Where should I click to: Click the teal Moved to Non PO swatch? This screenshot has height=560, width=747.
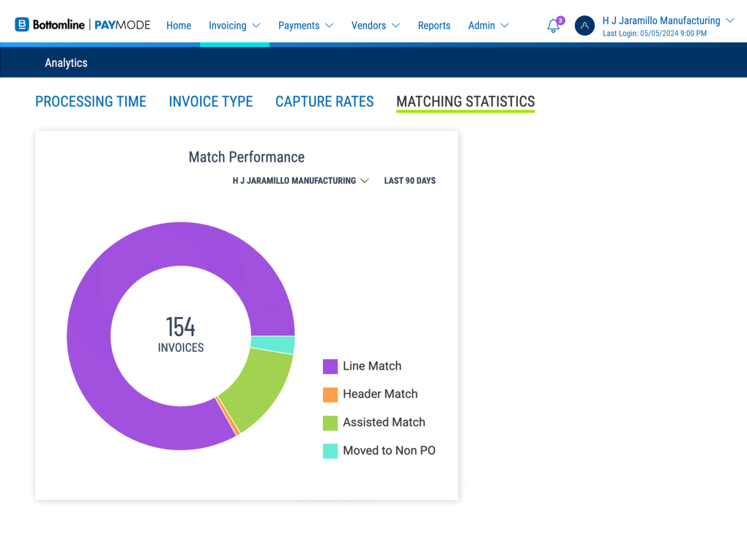tap(330, 451)
